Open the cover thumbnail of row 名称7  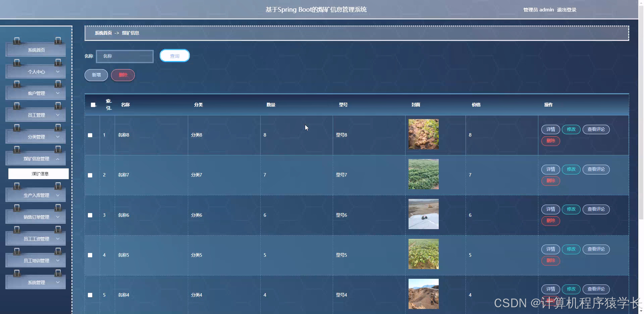pos(423,174)
